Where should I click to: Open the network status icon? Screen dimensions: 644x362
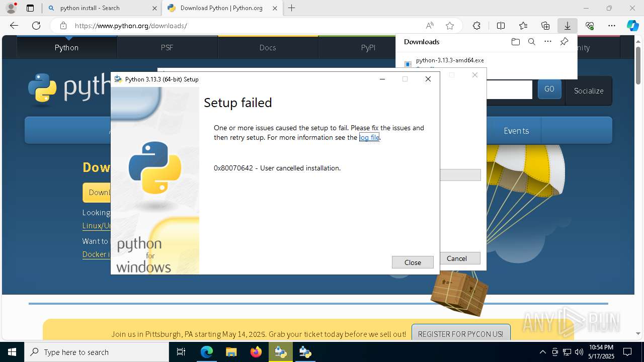pyautogui.click(x=567, y=352)
